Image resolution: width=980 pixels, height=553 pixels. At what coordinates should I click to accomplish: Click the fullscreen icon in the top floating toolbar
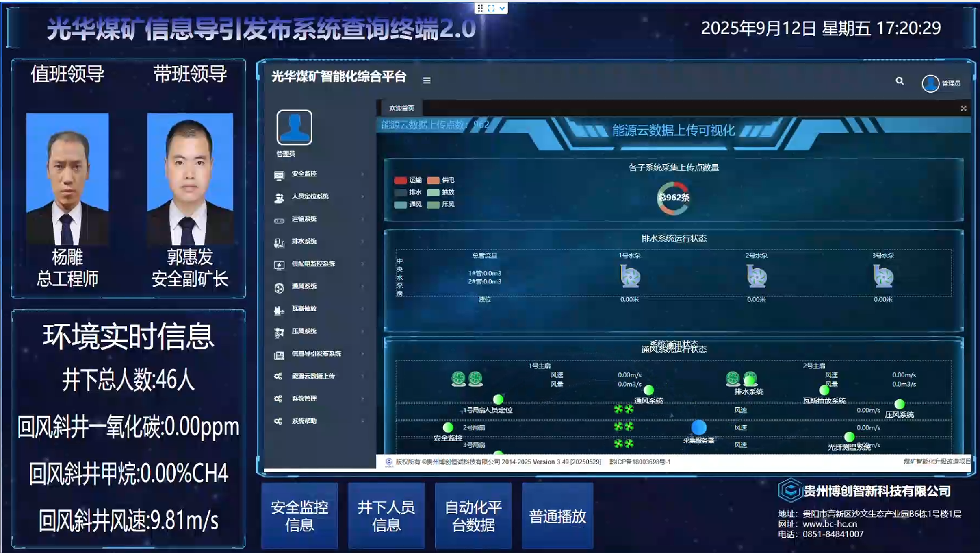point(491,8)
